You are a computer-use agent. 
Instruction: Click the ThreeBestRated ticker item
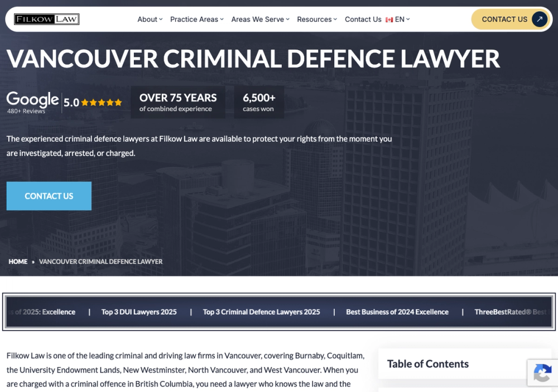[513, 312]
